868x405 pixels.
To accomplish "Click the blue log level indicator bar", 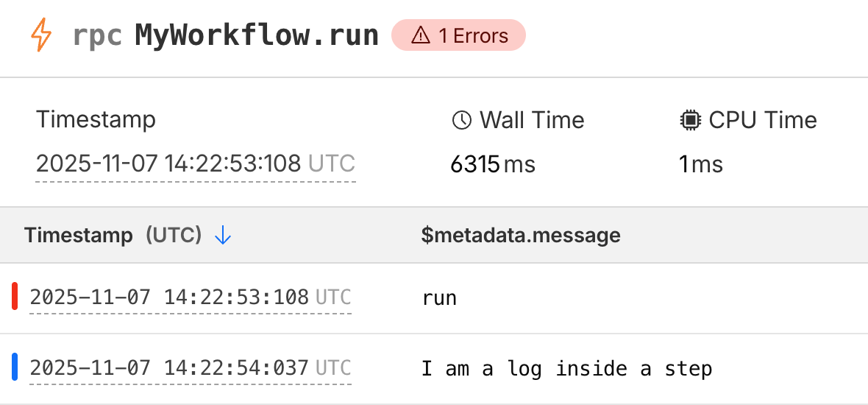I will click(x=15, y=367).
